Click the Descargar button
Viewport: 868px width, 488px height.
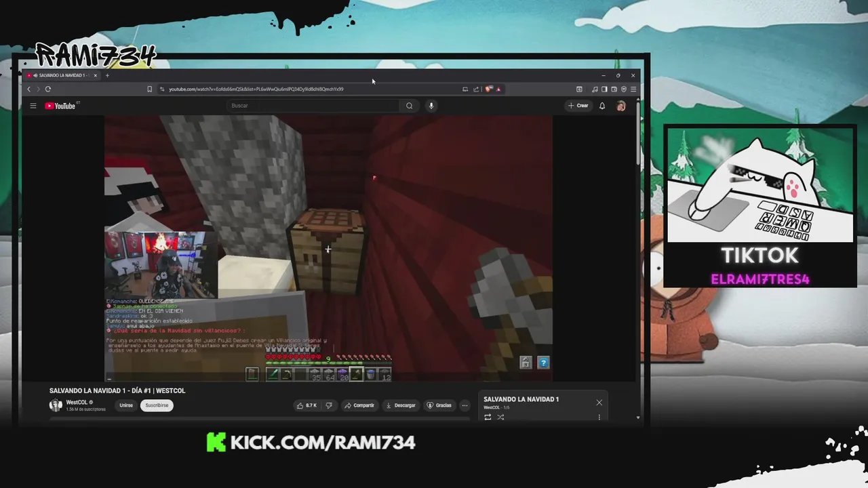pos(400,405)
